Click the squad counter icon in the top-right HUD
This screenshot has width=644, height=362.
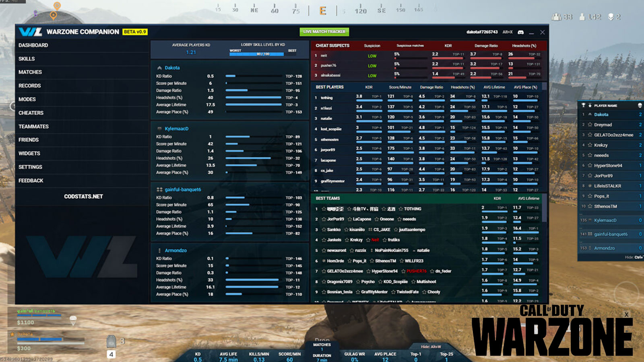(556, 15)
